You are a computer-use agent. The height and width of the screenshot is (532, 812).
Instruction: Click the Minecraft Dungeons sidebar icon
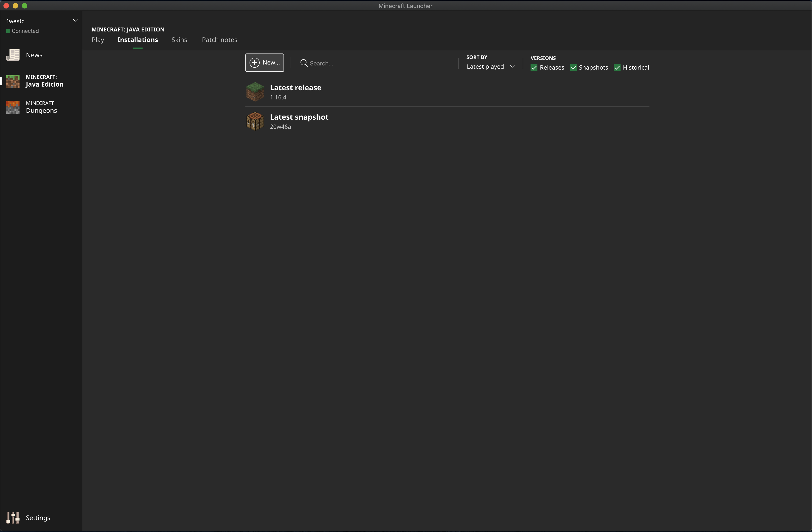tap(13, 107)
